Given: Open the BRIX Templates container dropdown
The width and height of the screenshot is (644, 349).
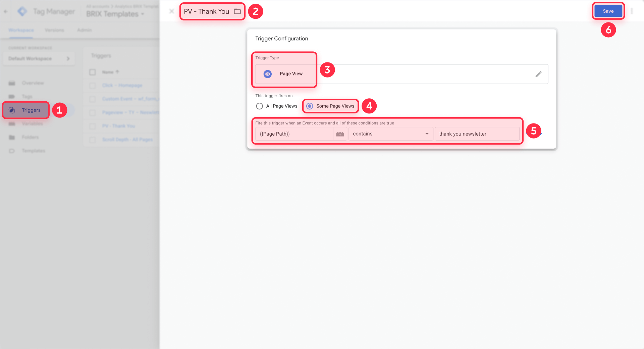Looking at the screenshot, I should [x=115, y=14].
